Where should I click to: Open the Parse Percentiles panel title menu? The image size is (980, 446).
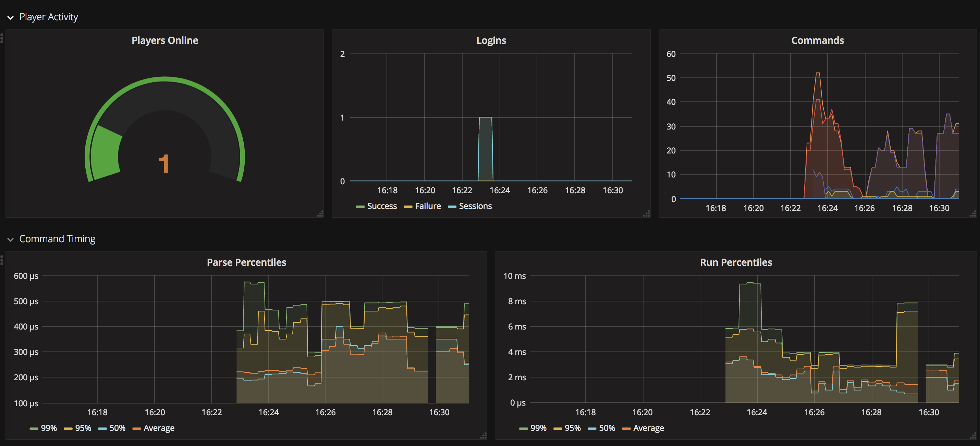tap(246, 262)
